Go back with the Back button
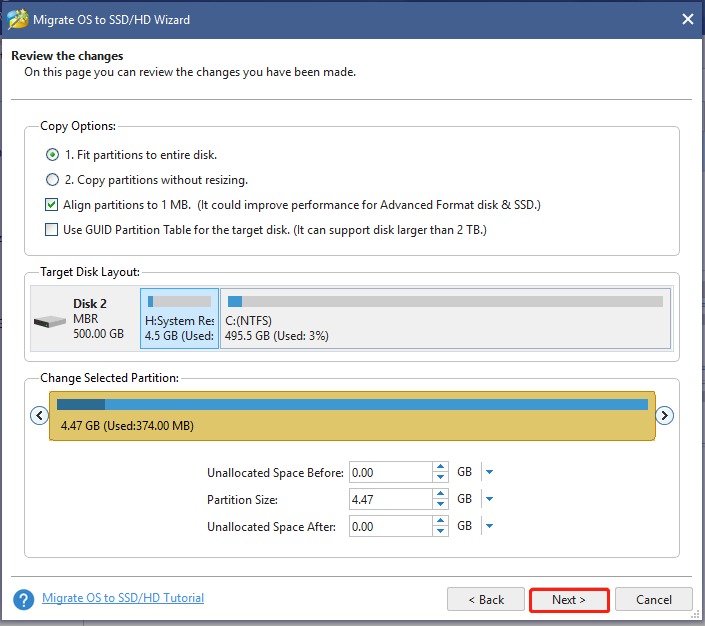The image size is (705, 626). 486,599
